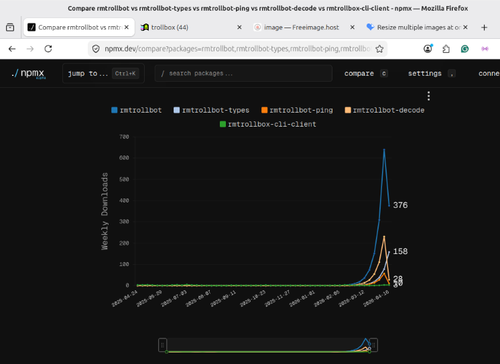
Task: Open the jump to… Ctrl+K button
Action: coord(103,73)
